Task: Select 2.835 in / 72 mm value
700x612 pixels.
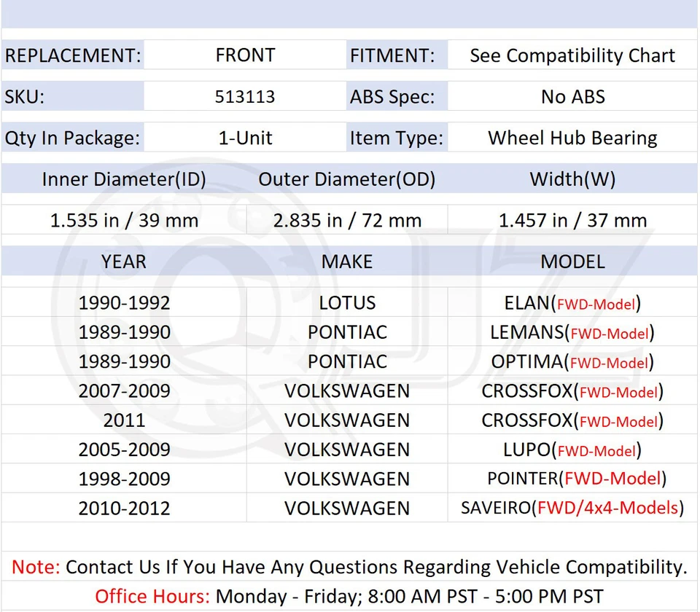Action: (x=347, y=220)
